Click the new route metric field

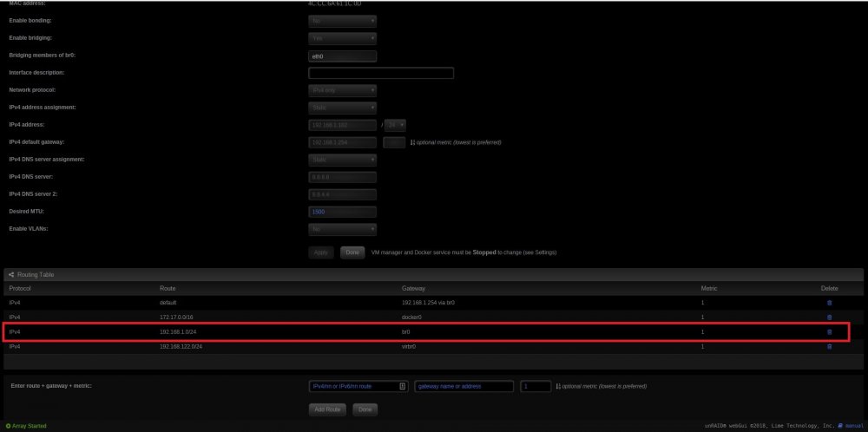pos(536,386)
